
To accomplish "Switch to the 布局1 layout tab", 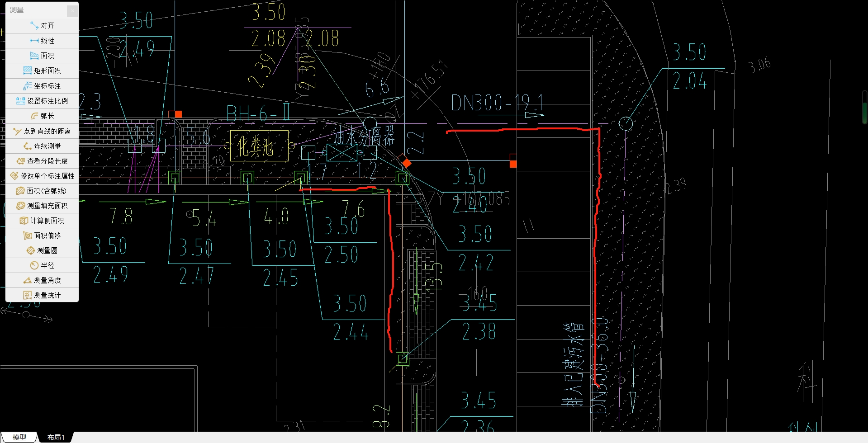I will (x=56, y=437).
